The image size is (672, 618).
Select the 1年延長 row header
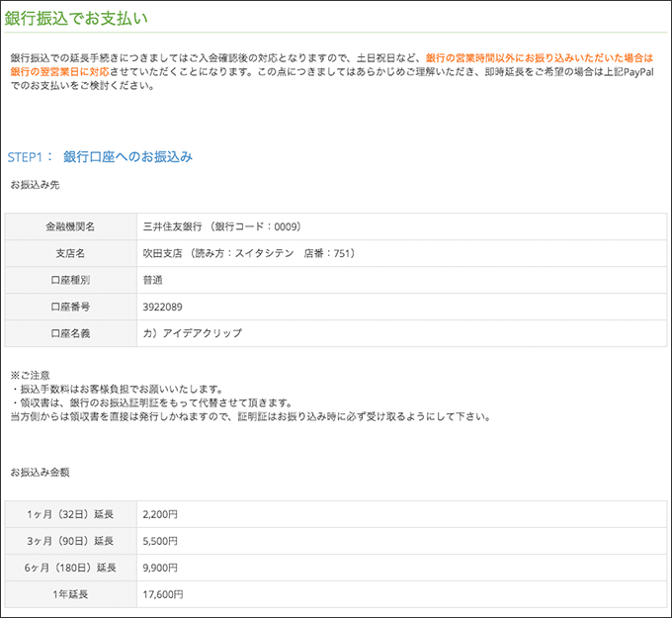(71, 594)
